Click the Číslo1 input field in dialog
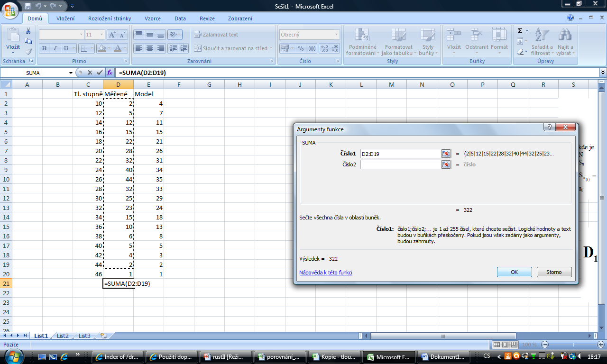The height and width of the screenshot is (364, 607). [401, 154]
